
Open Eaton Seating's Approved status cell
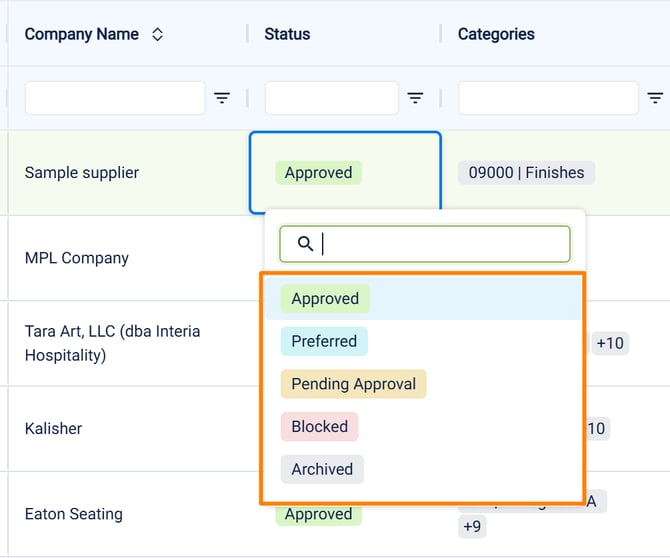[318, 515]
